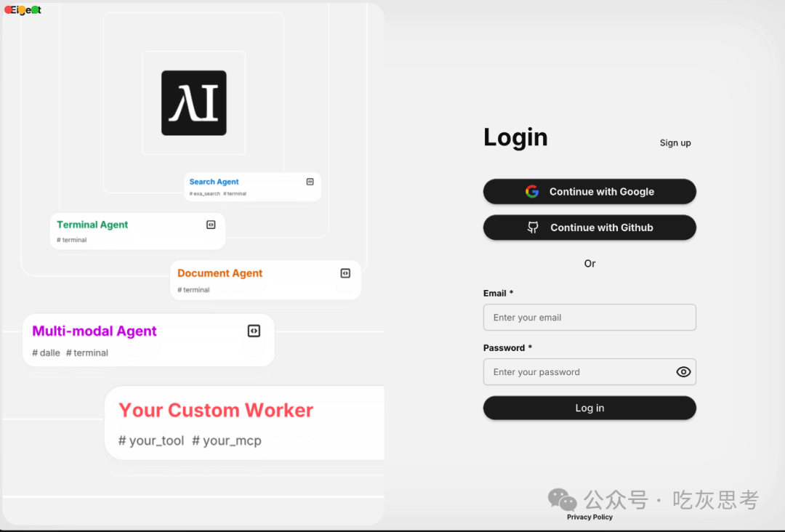The image size is (785, 532).
Task: Click the Login heading
Action: tap(515, 137)
